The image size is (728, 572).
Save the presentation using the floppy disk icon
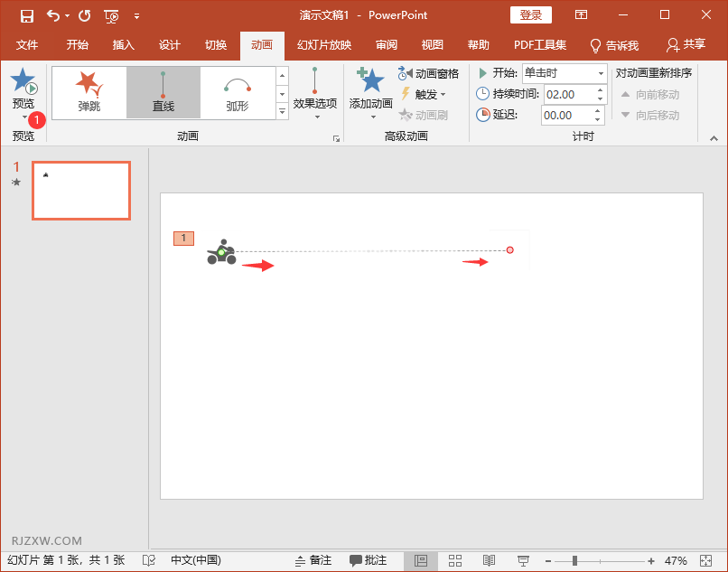tap(27, 16)
